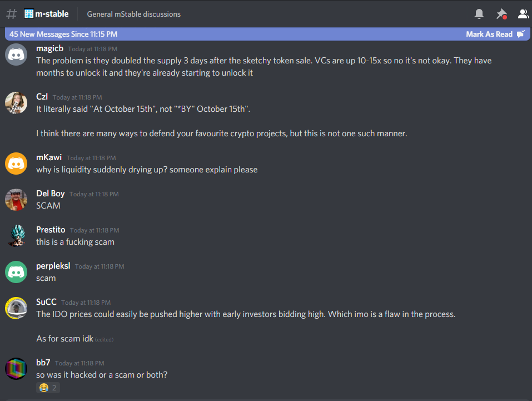
Task: Open mKawi's orange Discord avatar
Action: (x=16, y=164)
